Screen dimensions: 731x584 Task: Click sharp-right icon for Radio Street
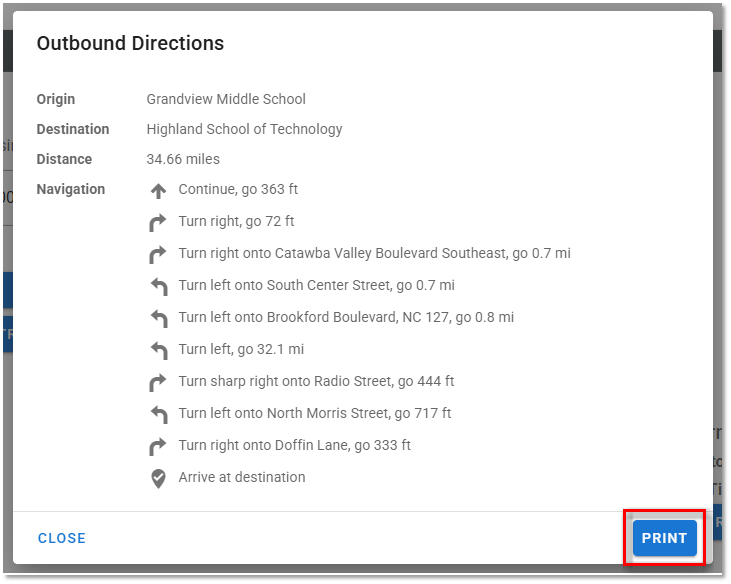(158, 382)
